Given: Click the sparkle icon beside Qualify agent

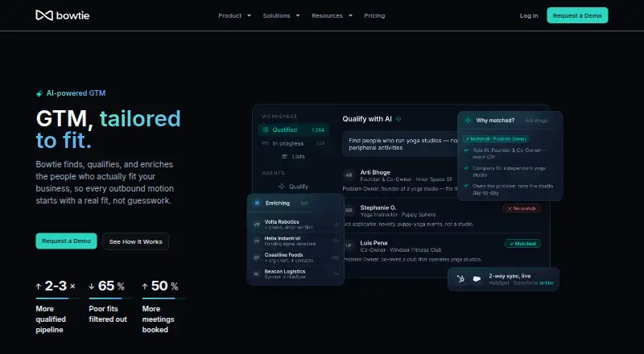Looking at the screenshot, I should click(282, 187).
